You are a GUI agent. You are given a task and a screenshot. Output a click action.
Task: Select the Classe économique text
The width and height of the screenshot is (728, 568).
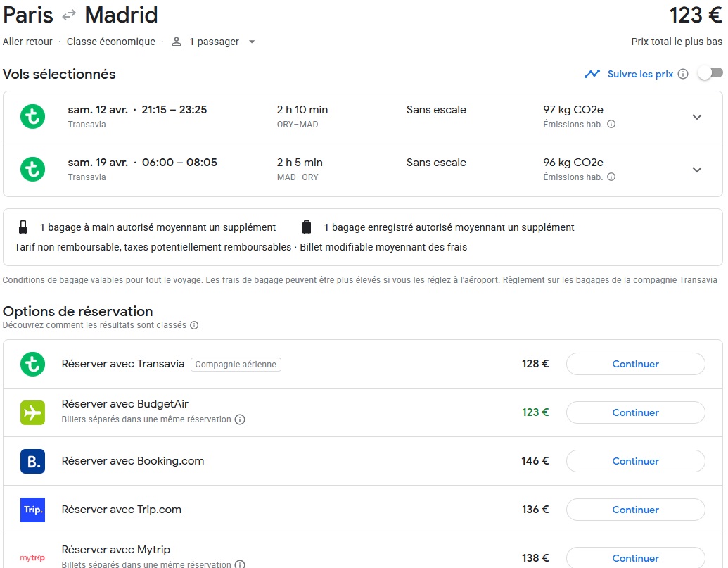pyautogui.click(x=111, y=42)
